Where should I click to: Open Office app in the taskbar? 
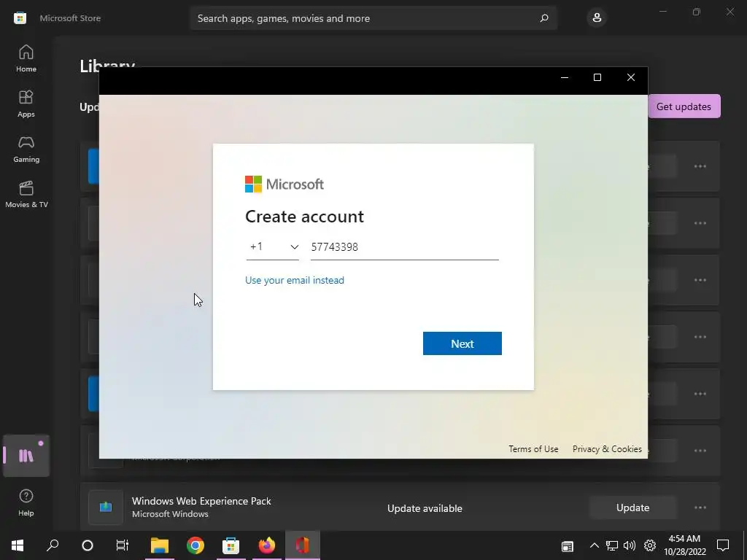pos(303,545)
